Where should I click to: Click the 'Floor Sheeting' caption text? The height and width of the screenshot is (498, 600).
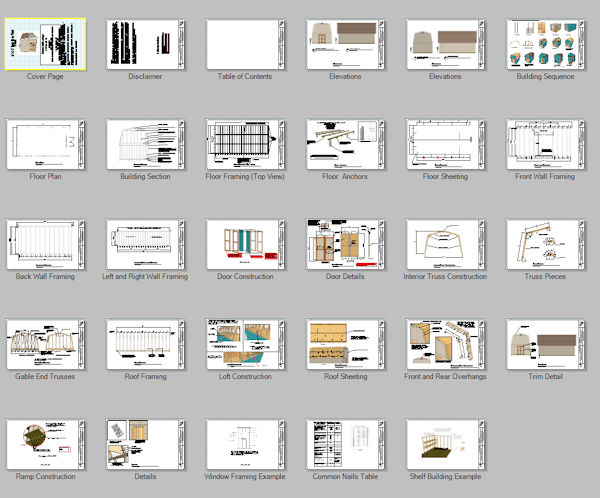click(445, 176)
